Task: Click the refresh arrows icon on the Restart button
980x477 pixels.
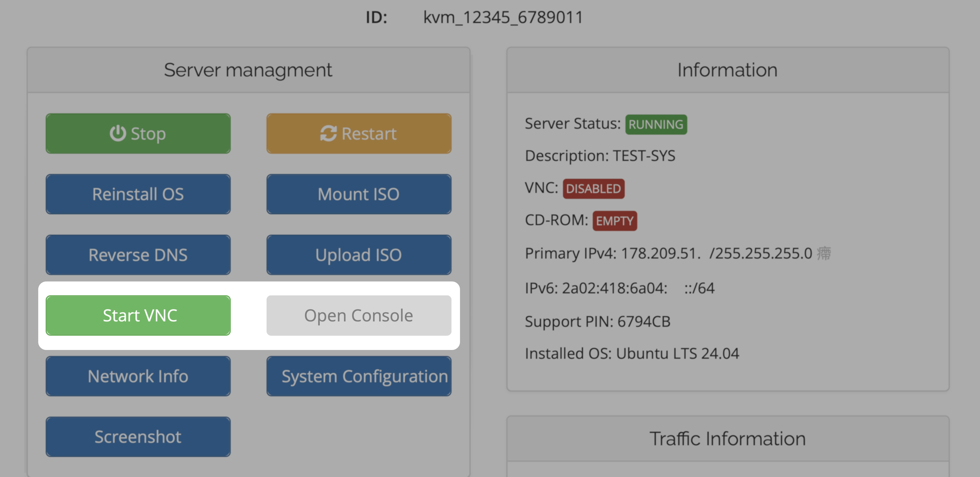Action: [x=328, y=133]
